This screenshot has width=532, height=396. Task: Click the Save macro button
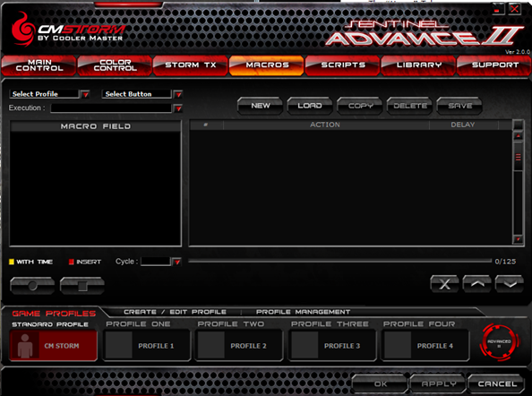pos(459,106)
